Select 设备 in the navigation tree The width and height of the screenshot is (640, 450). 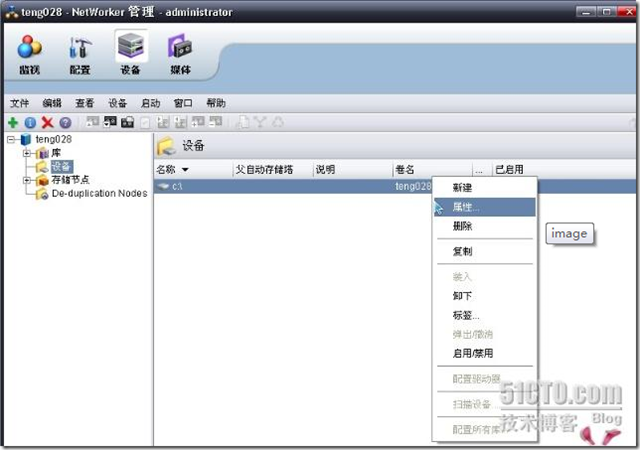(x=62, y=166)
